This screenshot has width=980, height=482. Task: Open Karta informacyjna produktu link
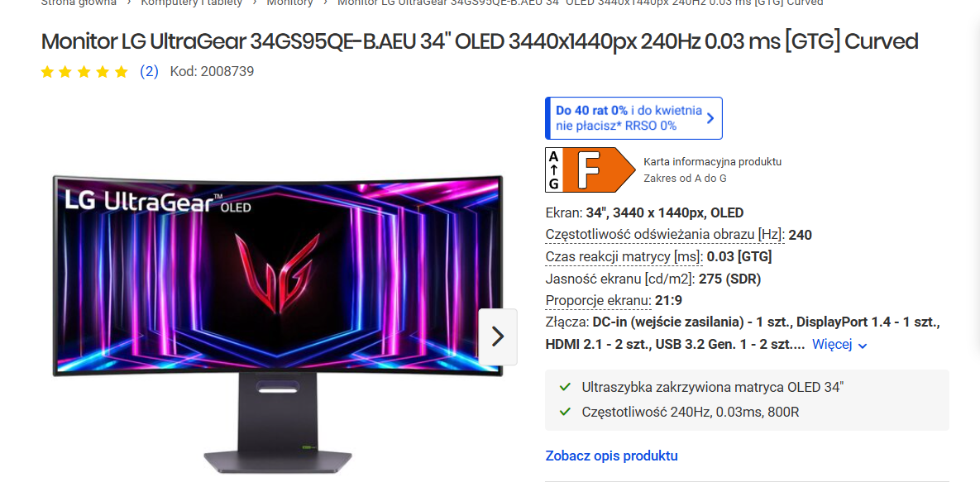pos(713,162)
